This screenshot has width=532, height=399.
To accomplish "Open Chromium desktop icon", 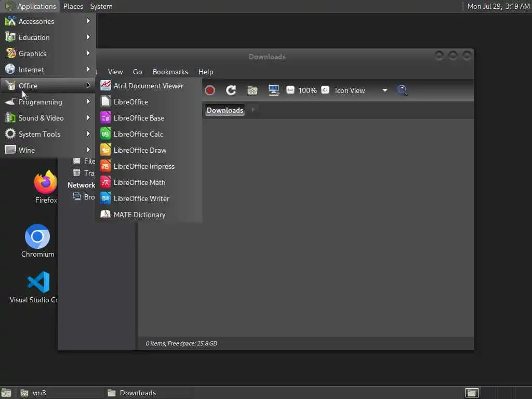I will tap(37, 241).
